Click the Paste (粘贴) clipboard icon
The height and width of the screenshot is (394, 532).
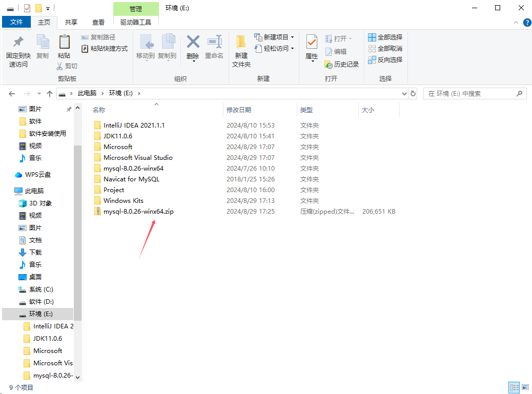pyautogui.click(x=64, y=47)
